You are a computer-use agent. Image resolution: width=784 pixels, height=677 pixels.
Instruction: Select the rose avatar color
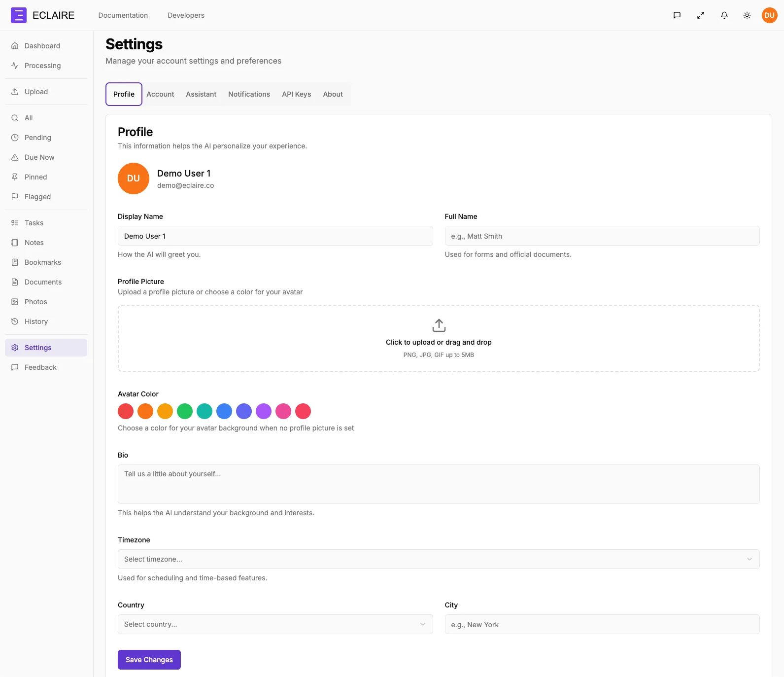click(x=303, y=411)
